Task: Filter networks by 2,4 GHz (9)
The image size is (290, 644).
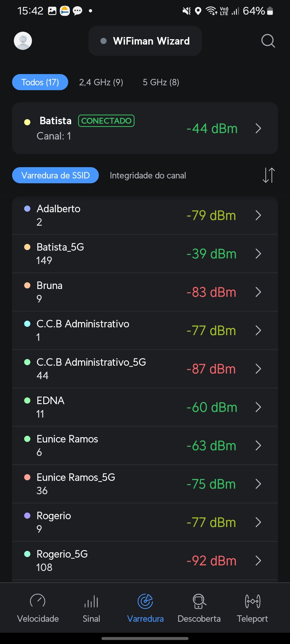Action: coord(101,82)
